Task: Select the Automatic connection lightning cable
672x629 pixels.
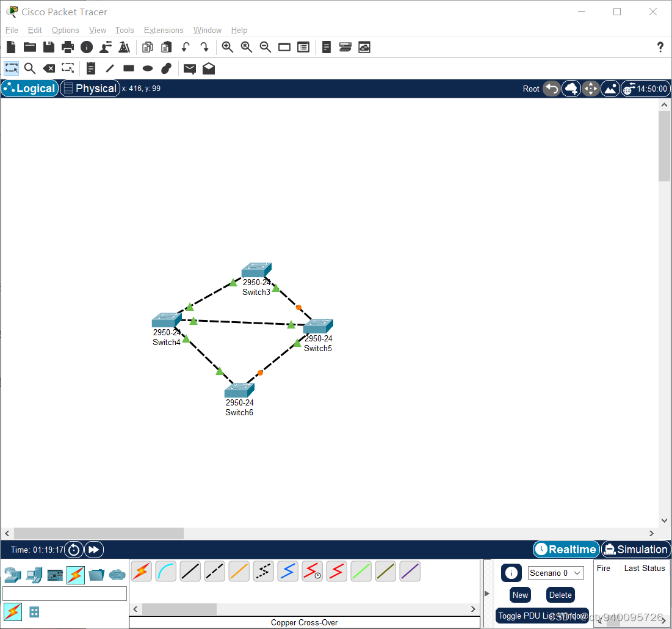Action: pyautogui.click(x=142, y=571)
